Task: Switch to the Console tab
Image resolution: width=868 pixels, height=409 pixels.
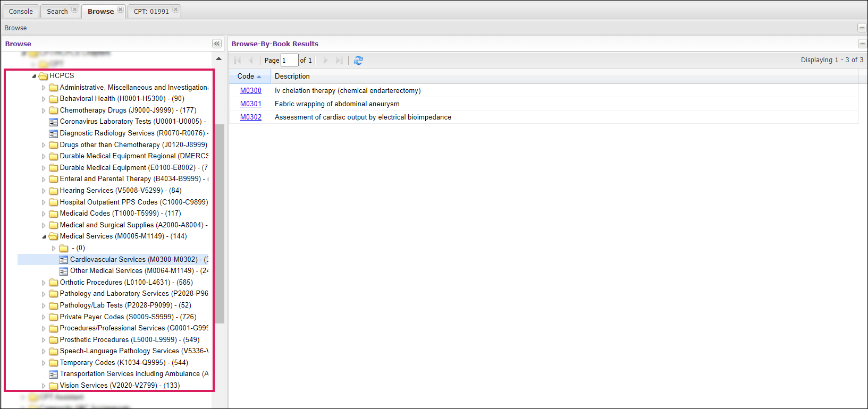Action: point(21,11)
